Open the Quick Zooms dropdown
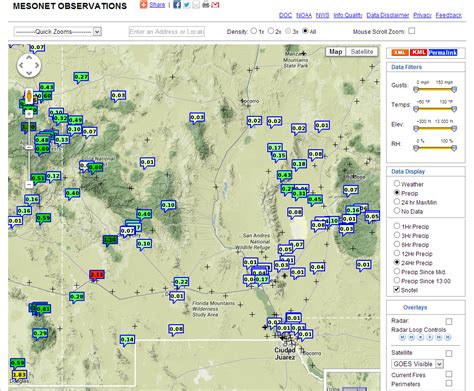This screenshot has height=391, width=474. click(x=58, y=32)
